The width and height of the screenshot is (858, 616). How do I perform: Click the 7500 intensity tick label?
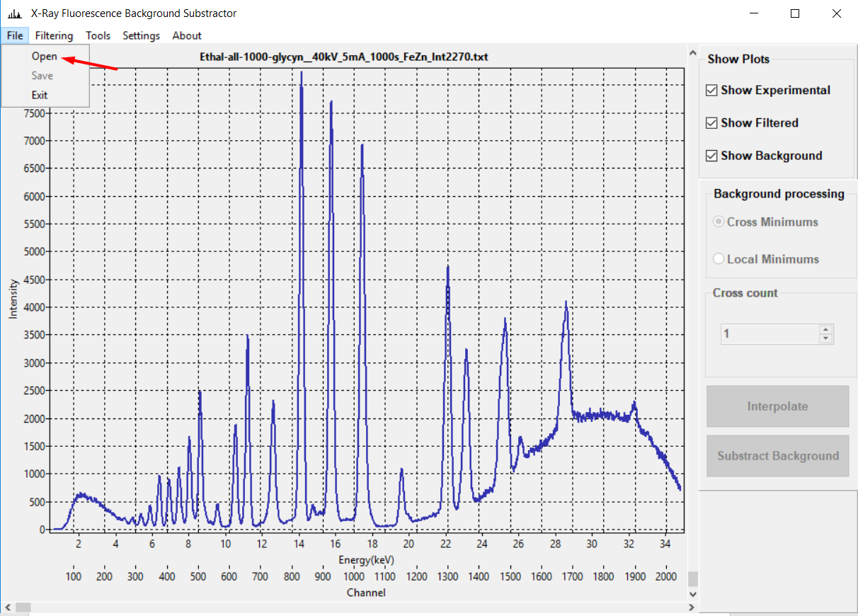tap(34, 113)
